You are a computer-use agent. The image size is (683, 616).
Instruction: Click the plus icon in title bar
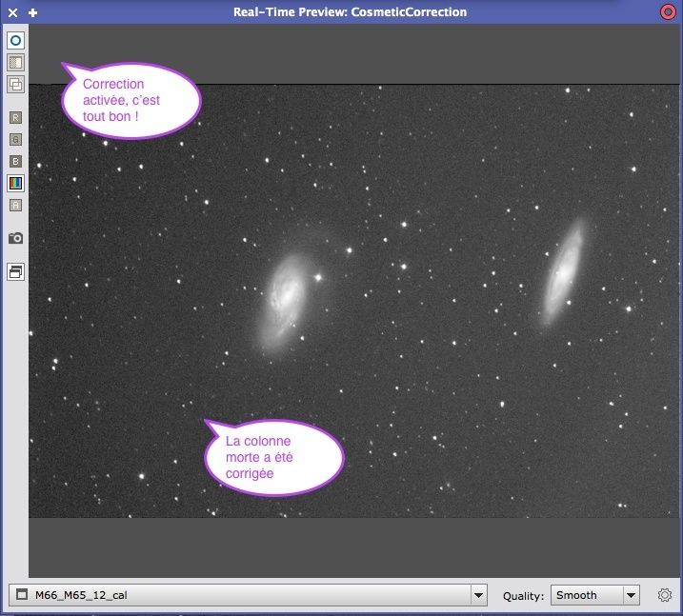tap(32, 12)
